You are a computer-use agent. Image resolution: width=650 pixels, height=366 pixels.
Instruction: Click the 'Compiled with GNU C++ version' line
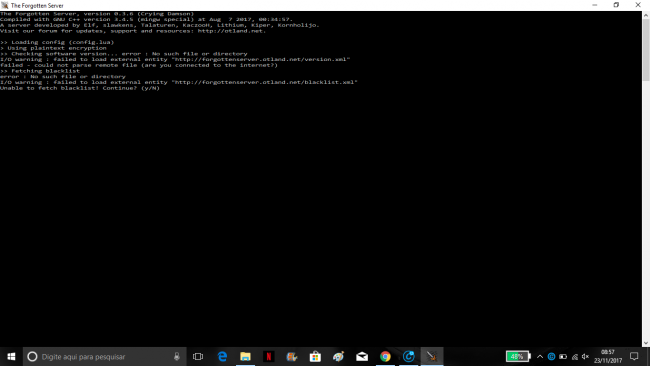pyautogui.click(x=146, y=19)
